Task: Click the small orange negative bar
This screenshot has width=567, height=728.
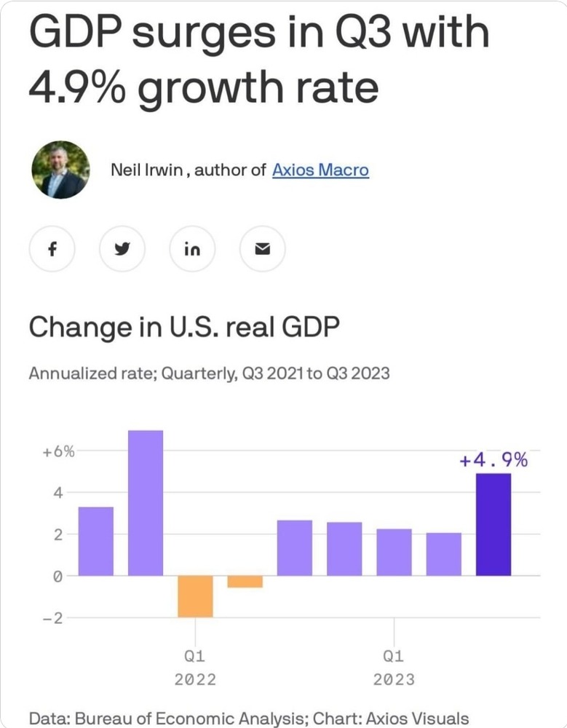Action: 245,582
